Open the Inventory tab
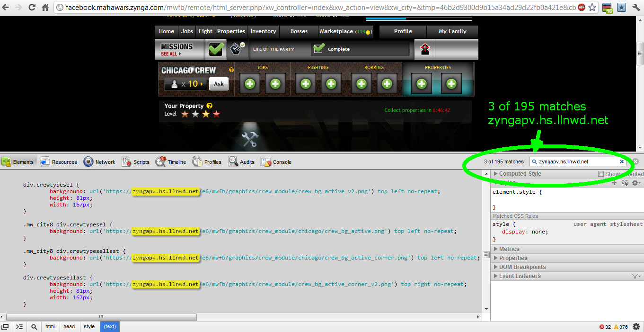 (263, 31)
